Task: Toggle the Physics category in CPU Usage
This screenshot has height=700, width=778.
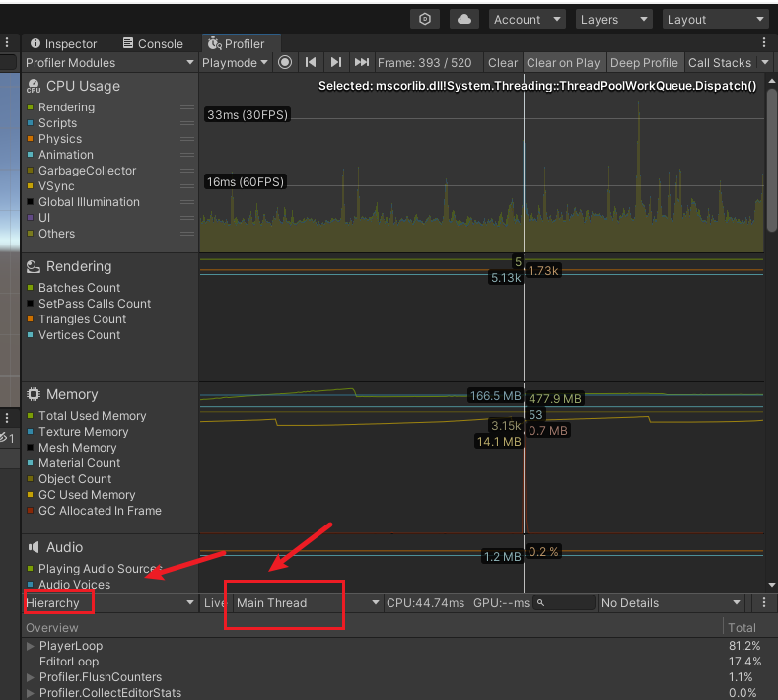Action: pos(31,139)
